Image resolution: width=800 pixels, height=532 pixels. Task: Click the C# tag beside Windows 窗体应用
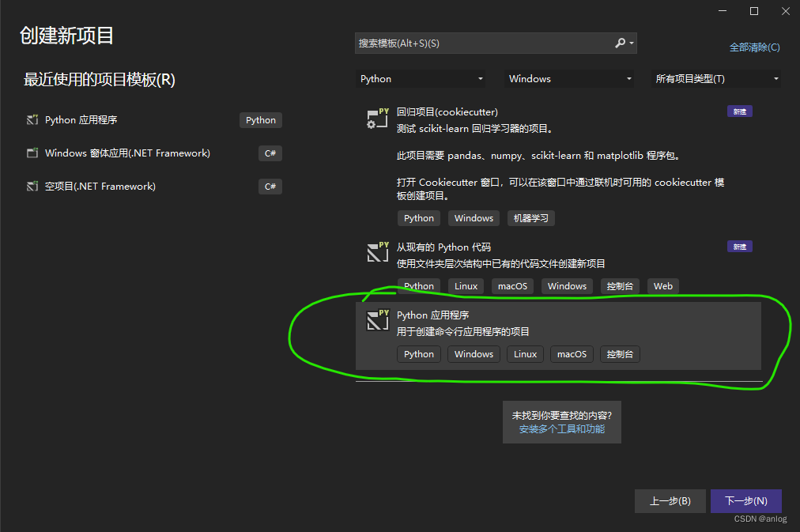(x=270, y=153)
